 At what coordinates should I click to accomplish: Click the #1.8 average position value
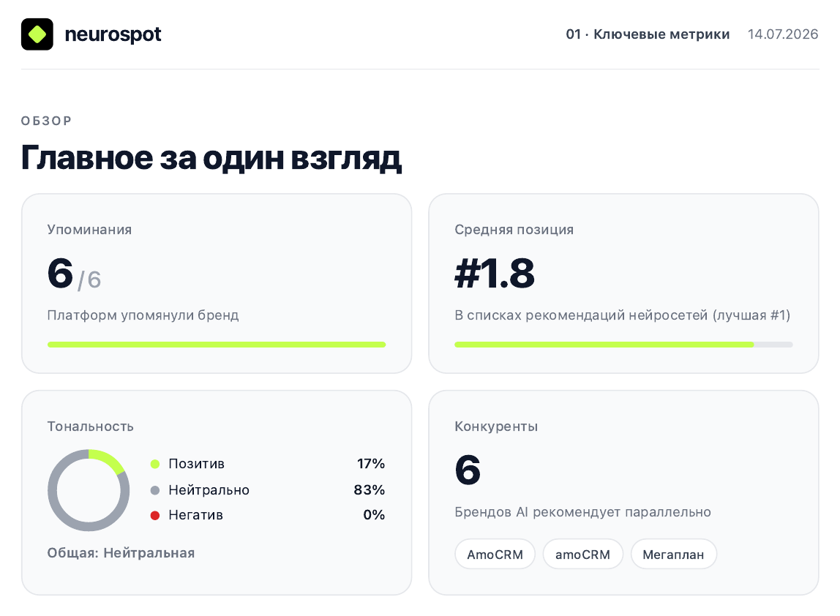pos(495,273)
